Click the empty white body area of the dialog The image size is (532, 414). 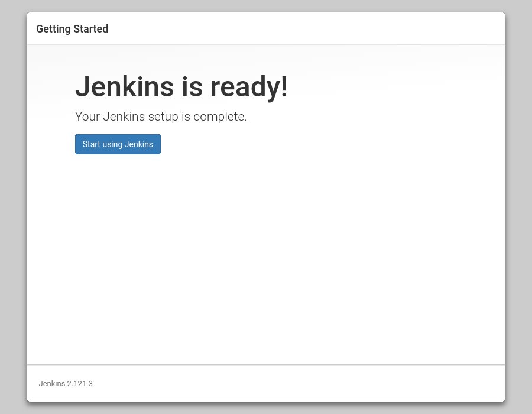tap(266, 258)
